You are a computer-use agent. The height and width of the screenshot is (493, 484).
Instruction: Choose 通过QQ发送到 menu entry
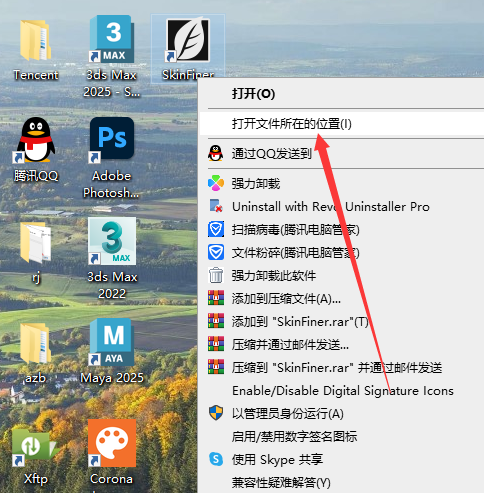[342, 154]
